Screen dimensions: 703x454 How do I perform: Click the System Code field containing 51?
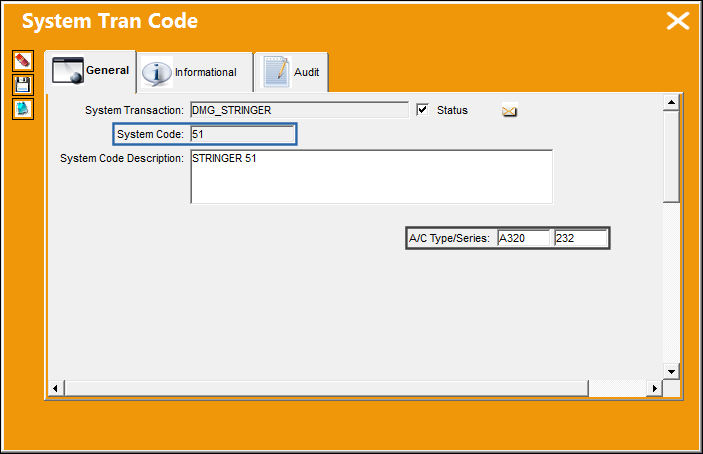coord(243,134)
